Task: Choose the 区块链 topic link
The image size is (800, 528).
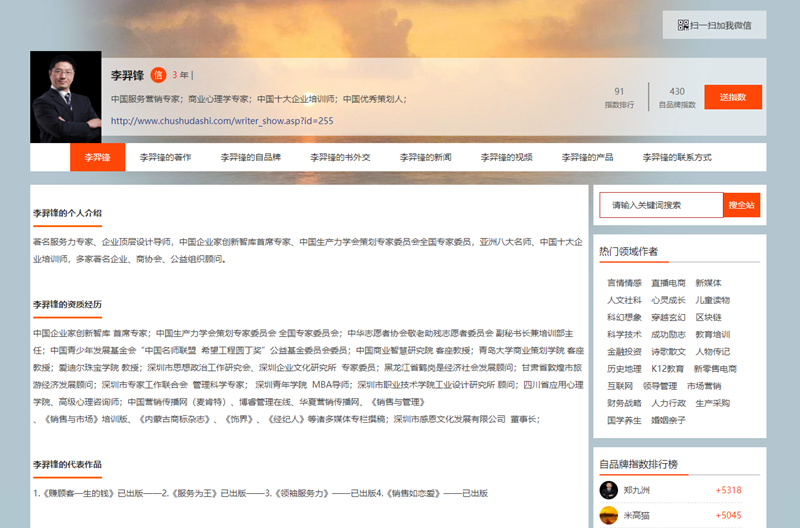Action: pos(708,317)
